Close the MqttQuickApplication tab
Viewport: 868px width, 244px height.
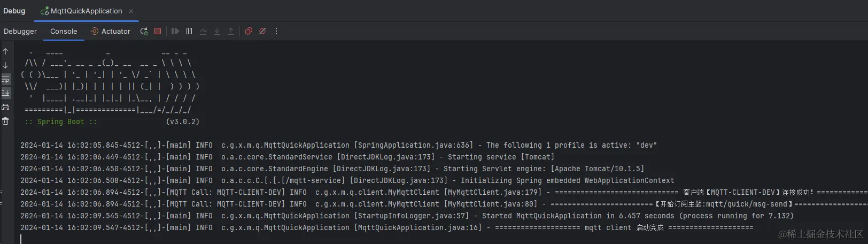click(131, 11)
